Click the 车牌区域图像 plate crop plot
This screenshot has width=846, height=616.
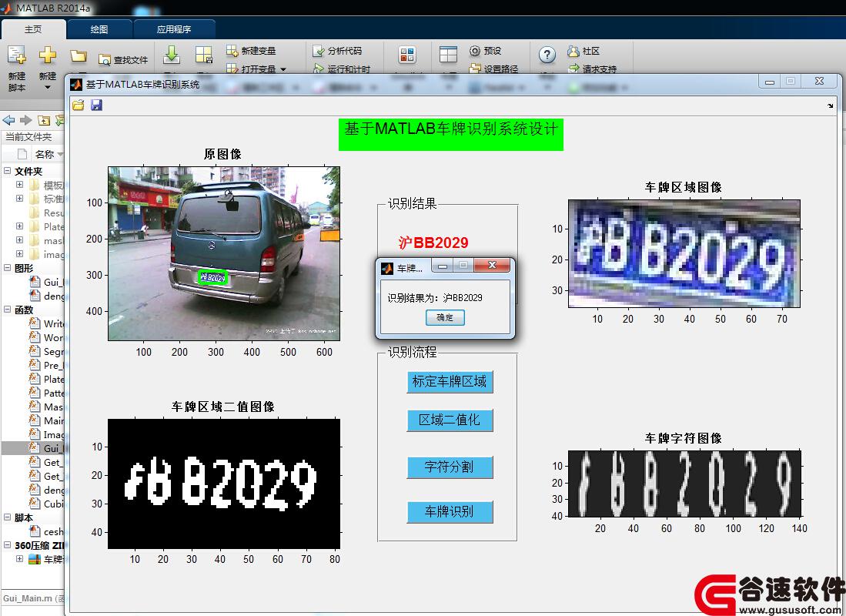click(x=684, y=254)
